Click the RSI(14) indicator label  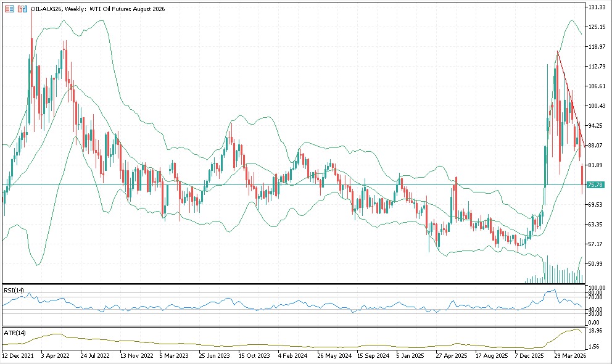(x=14, y=290)
